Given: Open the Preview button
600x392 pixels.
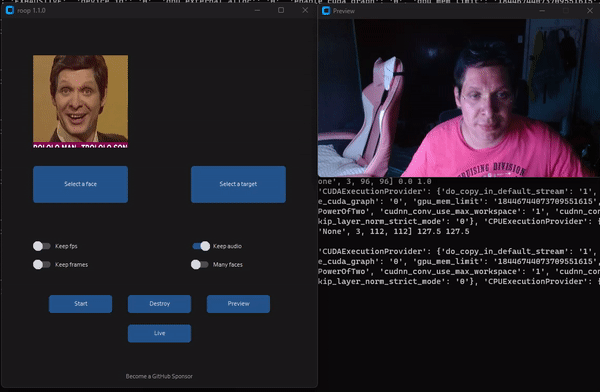Looking at the screenshot, I should click(x=238, y=304).
